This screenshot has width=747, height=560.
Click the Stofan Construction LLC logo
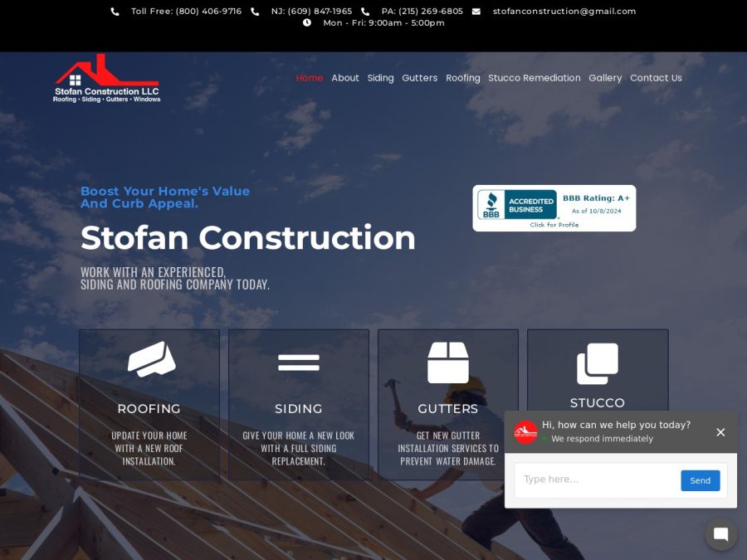[107, 79]
